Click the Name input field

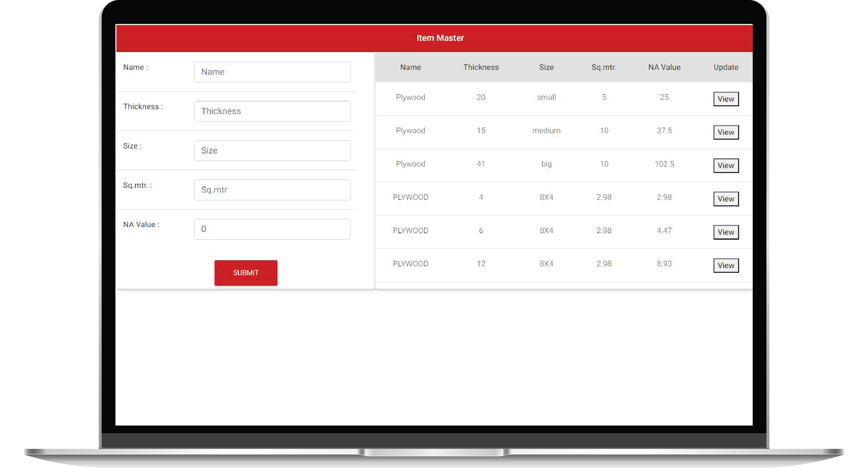272,72
